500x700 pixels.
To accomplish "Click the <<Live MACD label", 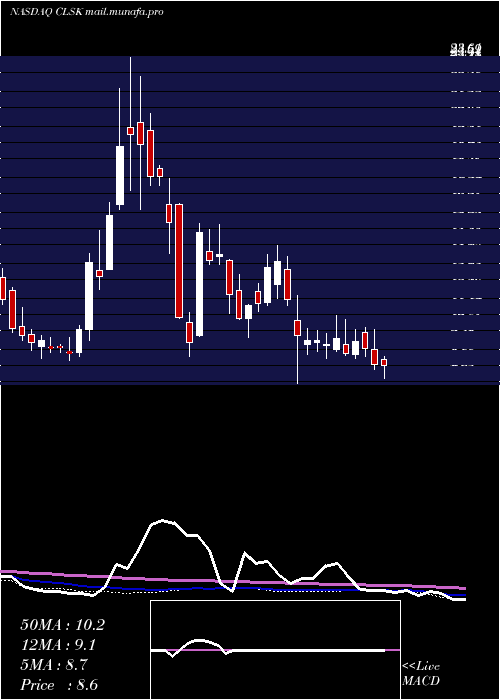I will [x=421, y=674].
